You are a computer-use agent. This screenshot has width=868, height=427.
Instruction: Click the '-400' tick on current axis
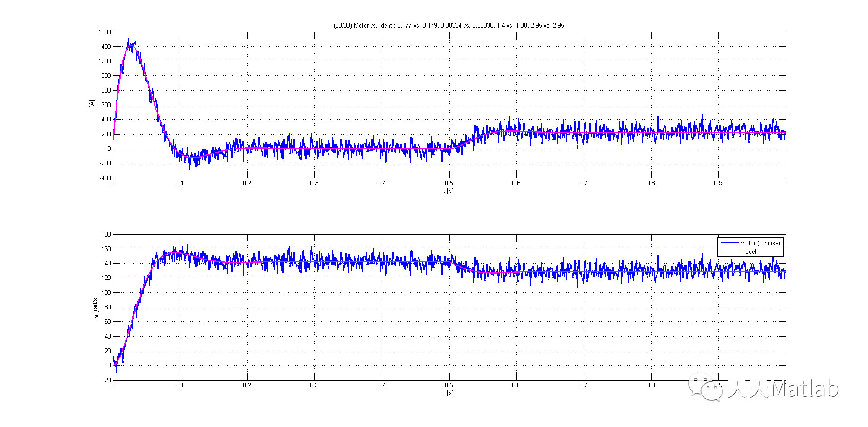[105, 178]
